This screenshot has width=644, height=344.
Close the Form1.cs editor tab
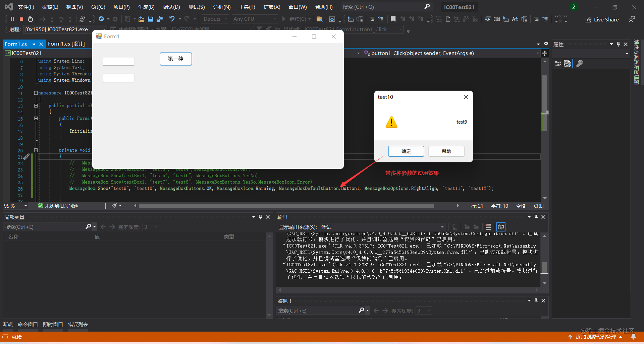coord(41,44)
